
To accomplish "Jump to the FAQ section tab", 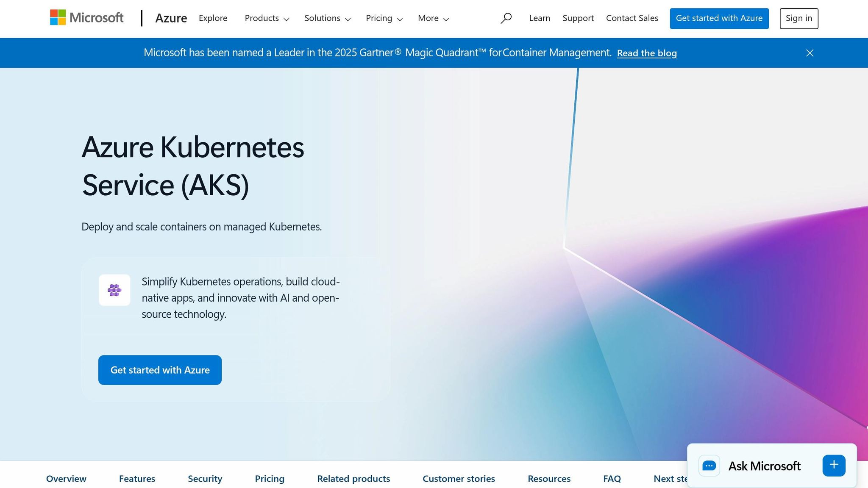I will tap(612, 479).
